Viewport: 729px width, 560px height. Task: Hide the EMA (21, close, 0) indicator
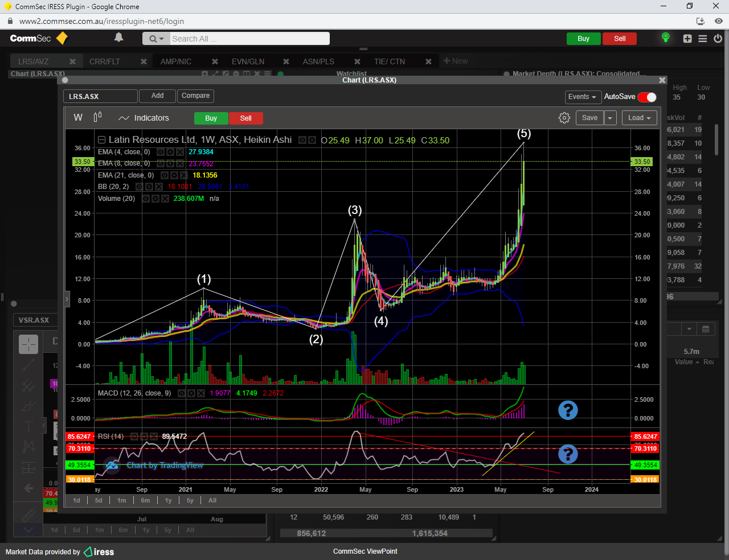pos(165,175)
